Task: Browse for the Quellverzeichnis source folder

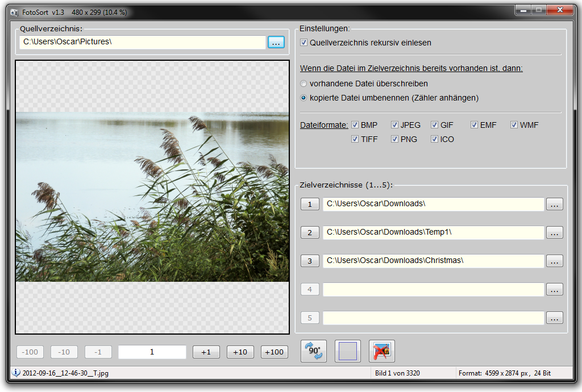Action: pyautogui.click(x=276, y=43)
